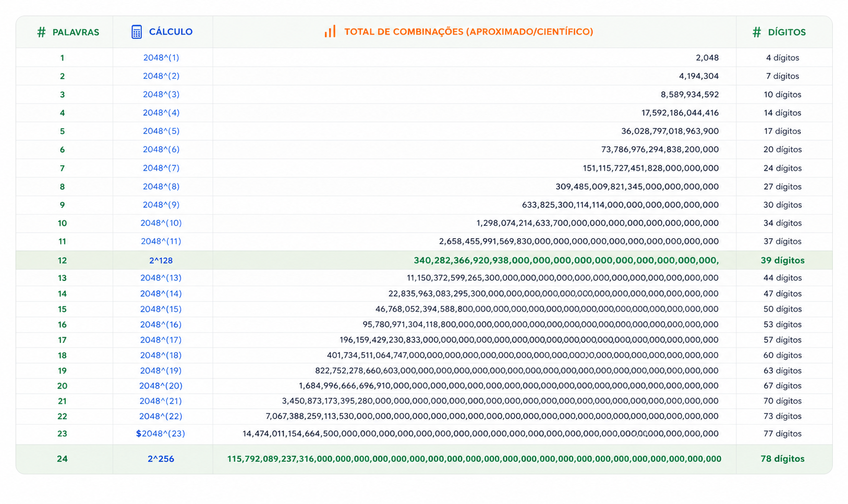Click the 2048^(5) calculation cell
Image resolution: width=848 pixels, height=504 pixels.
coord(161,131)
